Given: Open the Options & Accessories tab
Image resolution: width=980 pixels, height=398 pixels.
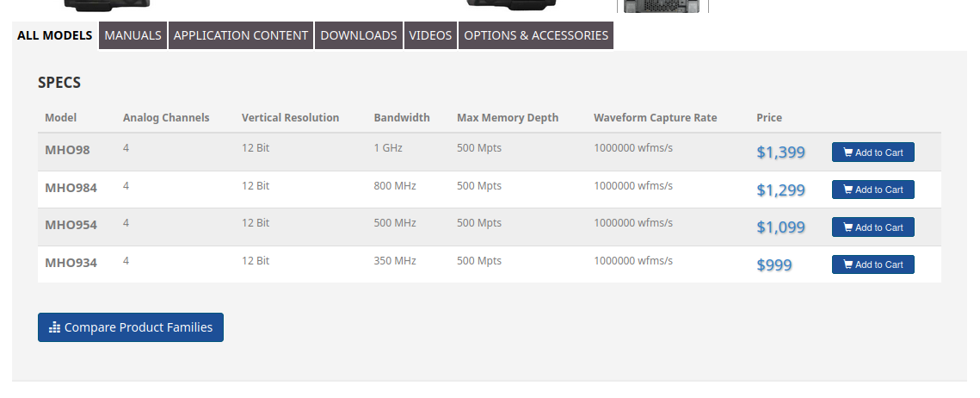Looking at the screenshot, I should click(535, 35).
